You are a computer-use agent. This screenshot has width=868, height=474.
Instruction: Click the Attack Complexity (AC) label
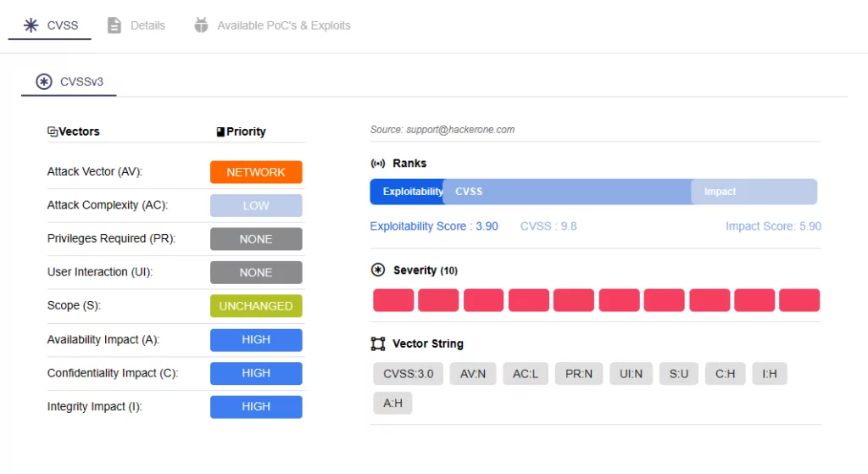click(108, 205)
